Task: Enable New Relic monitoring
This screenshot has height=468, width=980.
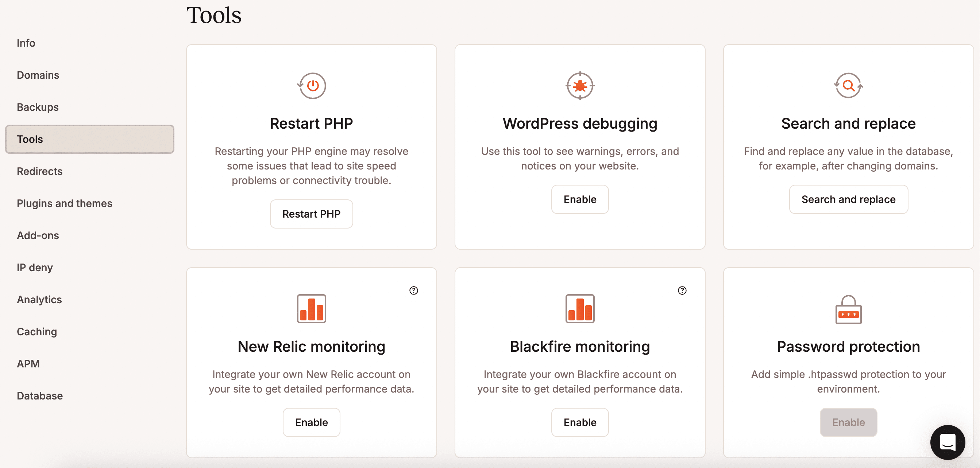Action: click(x=311, y=422)
